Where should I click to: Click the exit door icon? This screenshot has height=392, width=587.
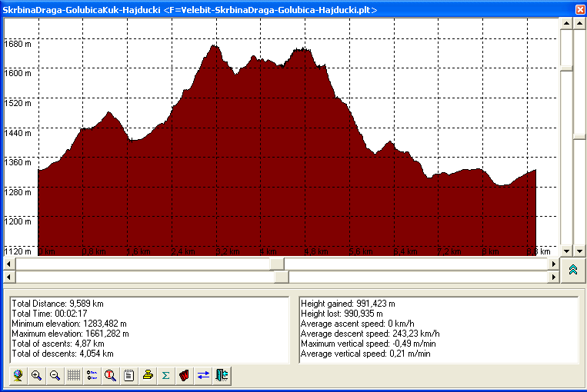pyautogui.click(x=222, y=376)
